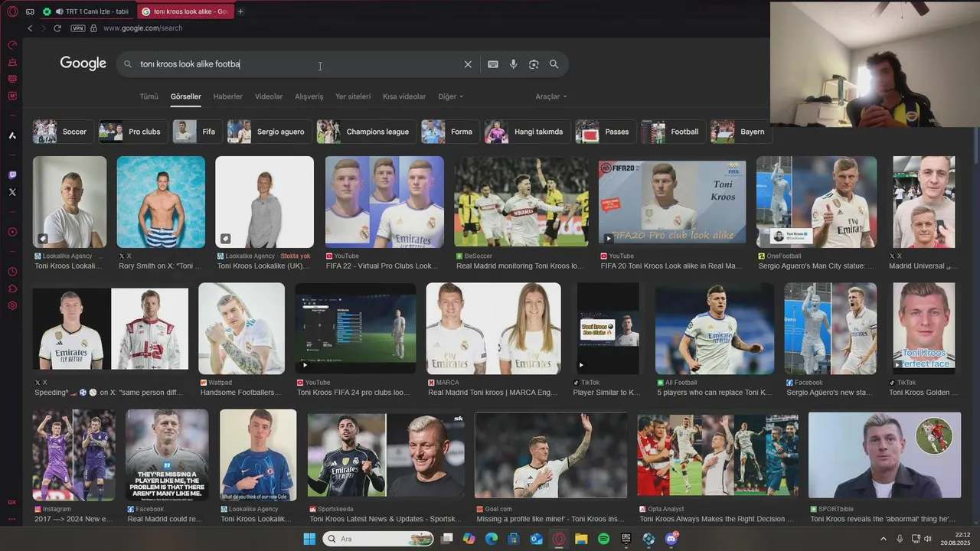The height and width of the screenshot is (551, 980).
Task: Open the Kısa videolar tab
Action: 404,96
